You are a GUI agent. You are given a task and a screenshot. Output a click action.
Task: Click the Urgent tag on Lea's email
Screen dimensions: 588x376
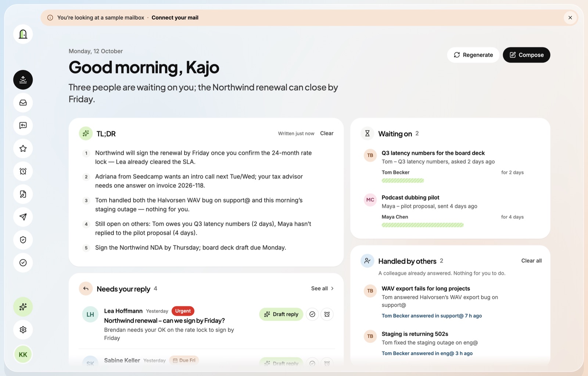pyautogui.click(x=183, y=311)
